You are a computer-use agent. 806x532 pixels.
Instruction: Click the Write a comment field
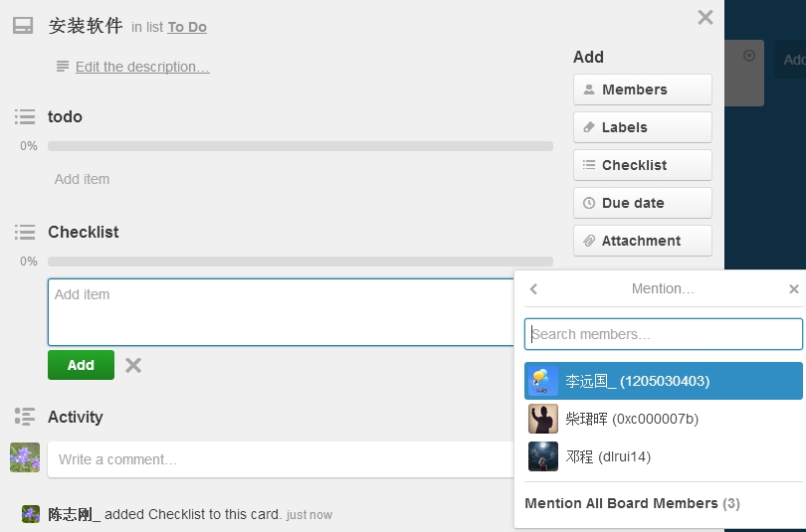tap(279, 459)
